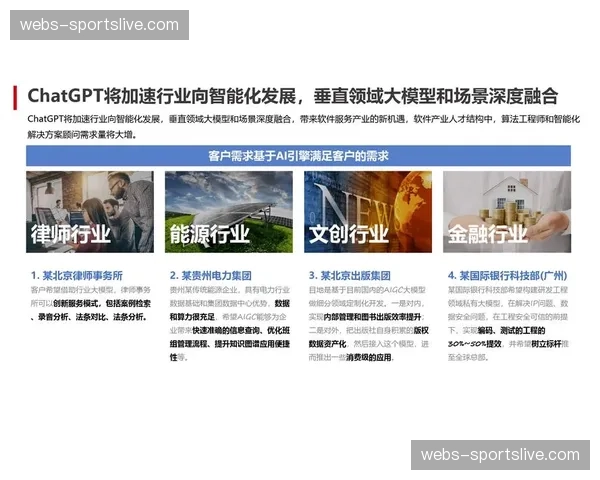Click bold text 编码、测试的工程的
600x480 pixels.
pos(511,330)
